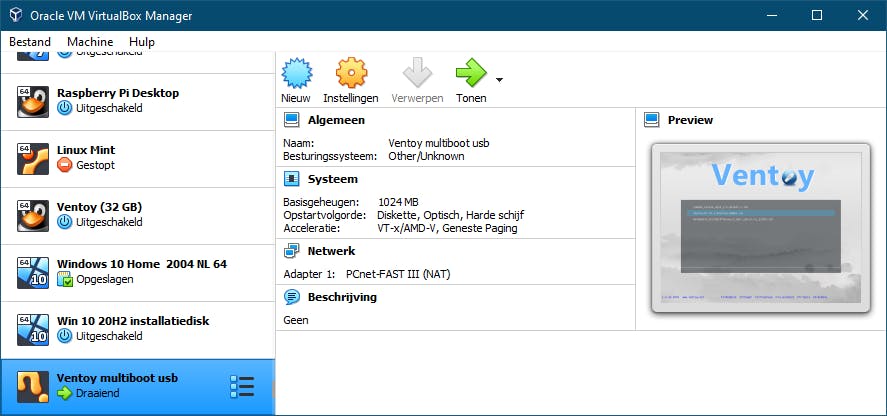Select Win 10 20H2 installatiedisk VM
This screenshot has width=887, height=416.
137,331
